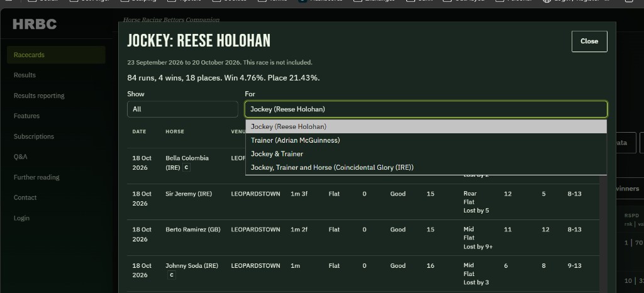This screenshot has height=293, width=644.
Task: Click LEOPARDSTOWN in the Johnny Soda row
Action: 255,265
